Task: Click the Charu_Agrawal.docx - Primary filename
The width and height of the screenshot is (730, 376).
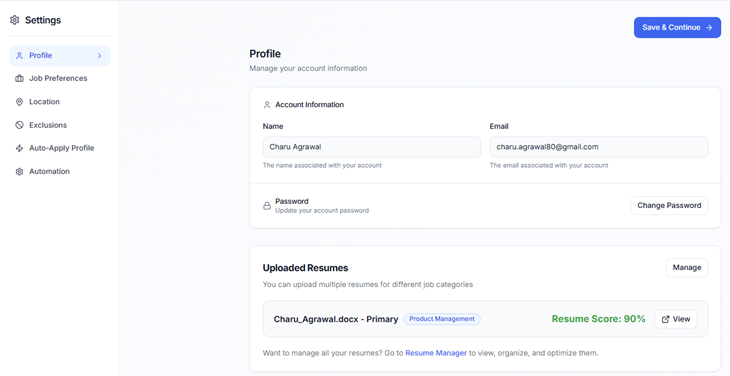Action: click(336, 319)
